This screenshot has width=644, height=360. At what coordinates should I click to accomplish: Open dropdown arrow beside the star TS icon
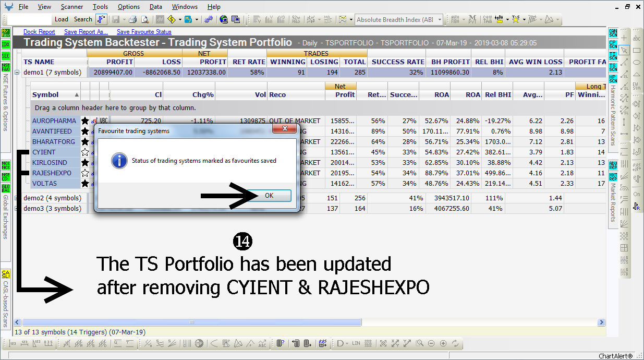(524, 19)
